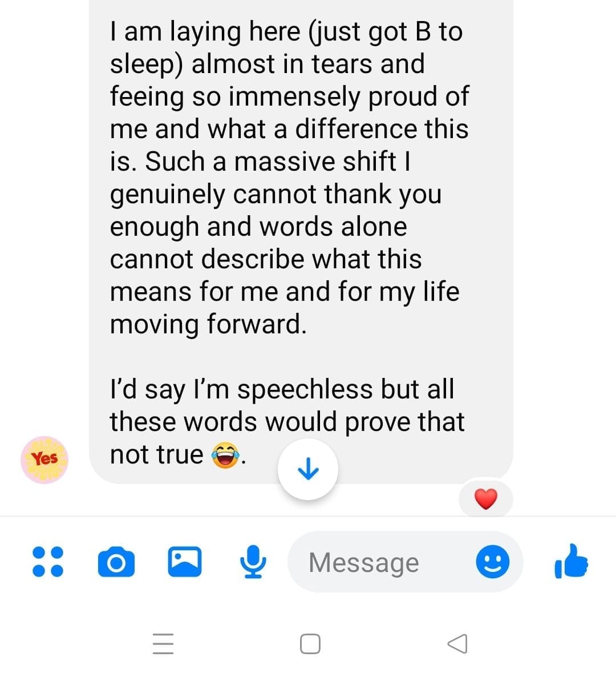This screenshot has height=681, width=616.
Task: Open Android recent apps button
Action: pyautogui.click(x=163, y=644)
